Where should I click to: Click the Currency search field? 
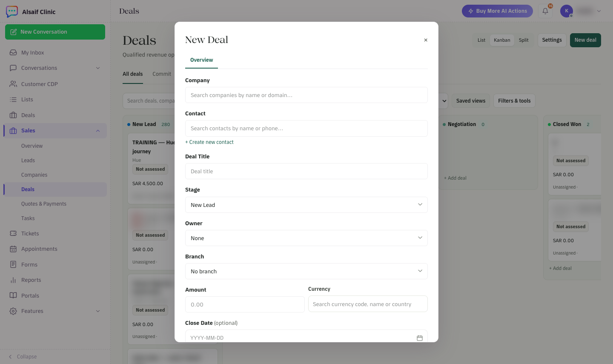coord(368,304)
